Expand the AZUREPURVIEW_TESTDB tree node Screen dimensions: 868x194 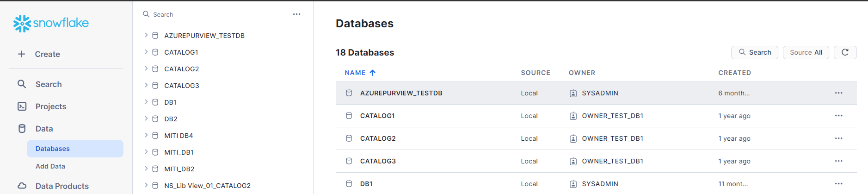click(146, 35)
